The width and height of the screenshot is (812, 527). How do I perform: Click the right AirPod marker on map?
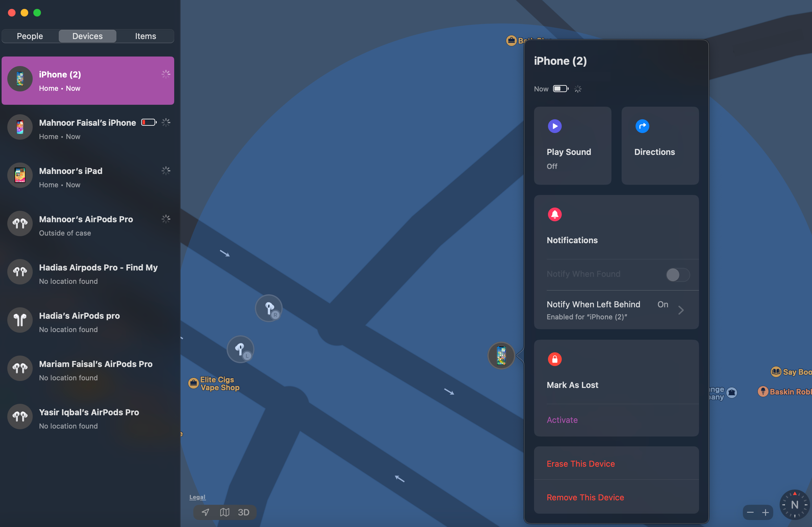coord(269,308)
